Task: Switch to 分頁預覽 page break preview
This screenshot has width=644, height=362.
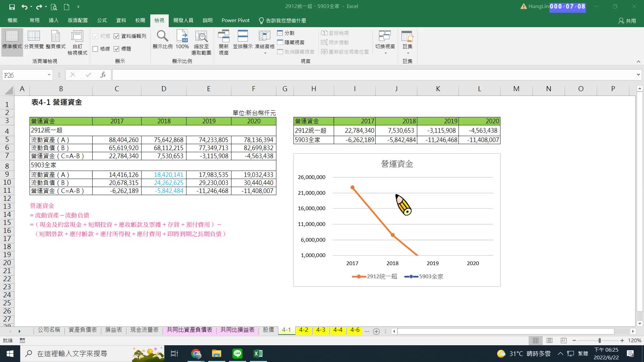Action: 34,40
